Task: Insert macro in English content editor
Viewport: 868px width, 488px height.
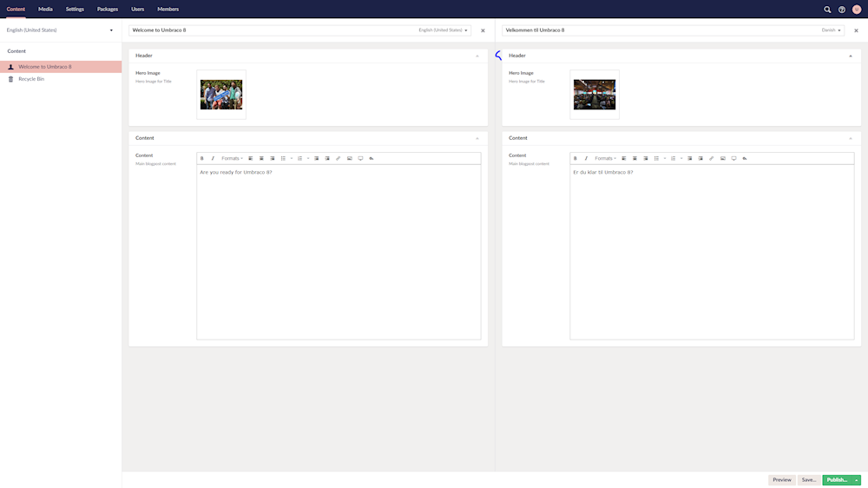Action: 372,158
